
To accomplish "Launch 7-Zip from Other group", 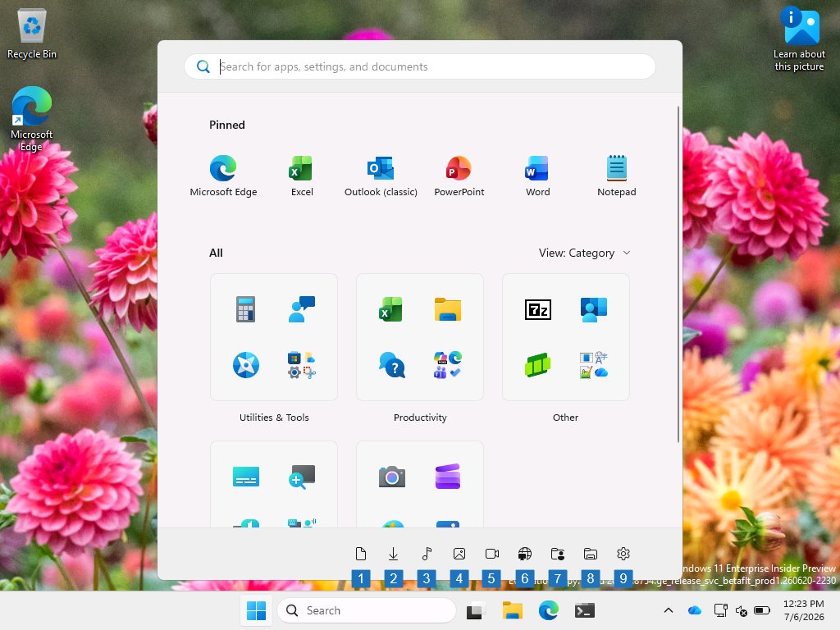I will 538,309.
